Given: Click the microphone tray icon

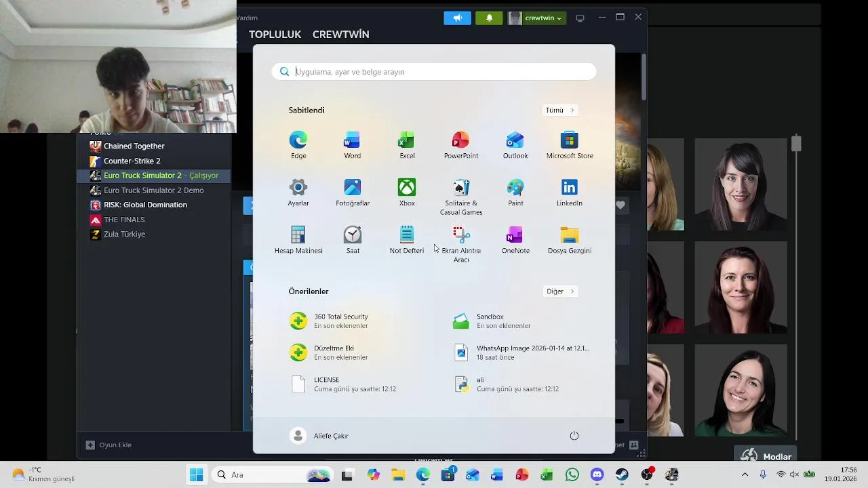Looking at the screenshot, I should [763, 474].
